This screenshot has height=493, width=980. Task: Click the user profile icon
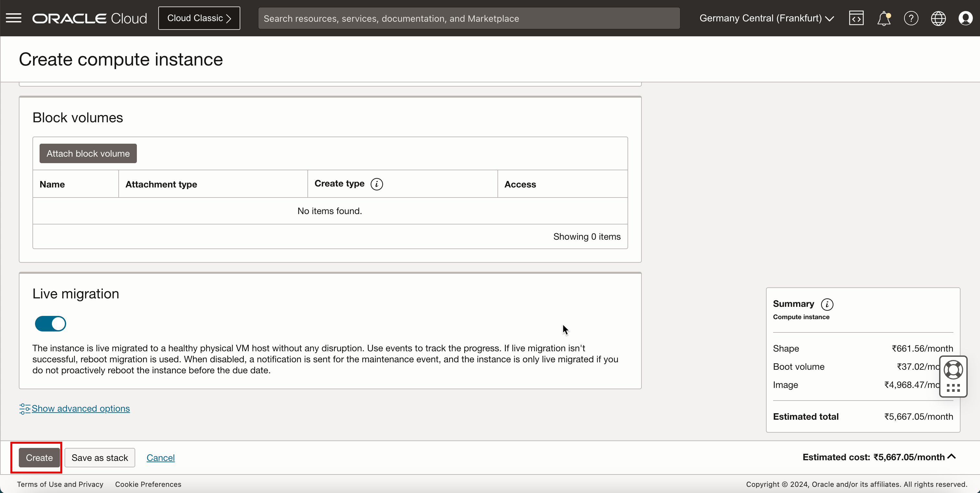[x=965, y=18]
